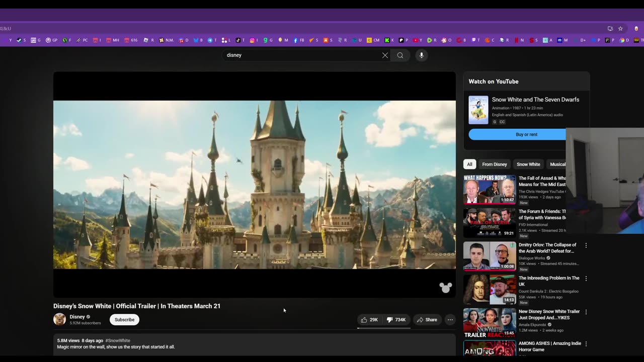644x362 pixels.
Task: Open options menu for Inbreeding Problem video
Action: (x=586, y=279)
